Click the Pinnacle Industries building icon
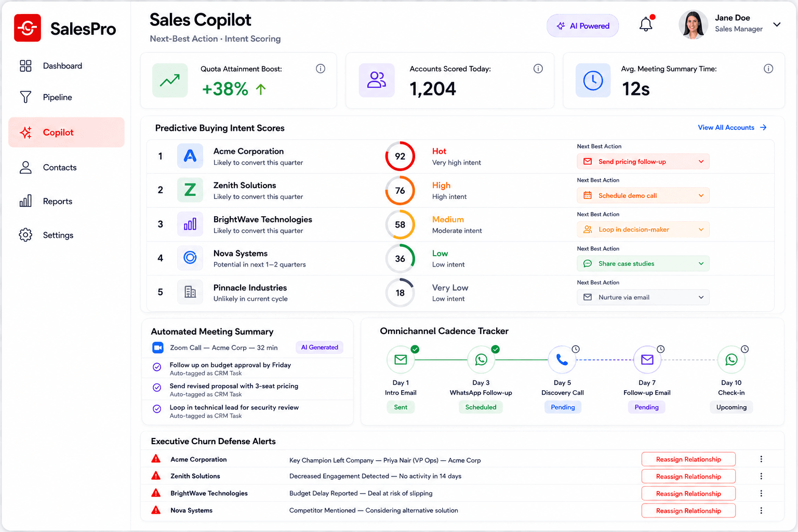 coord(190,292)
